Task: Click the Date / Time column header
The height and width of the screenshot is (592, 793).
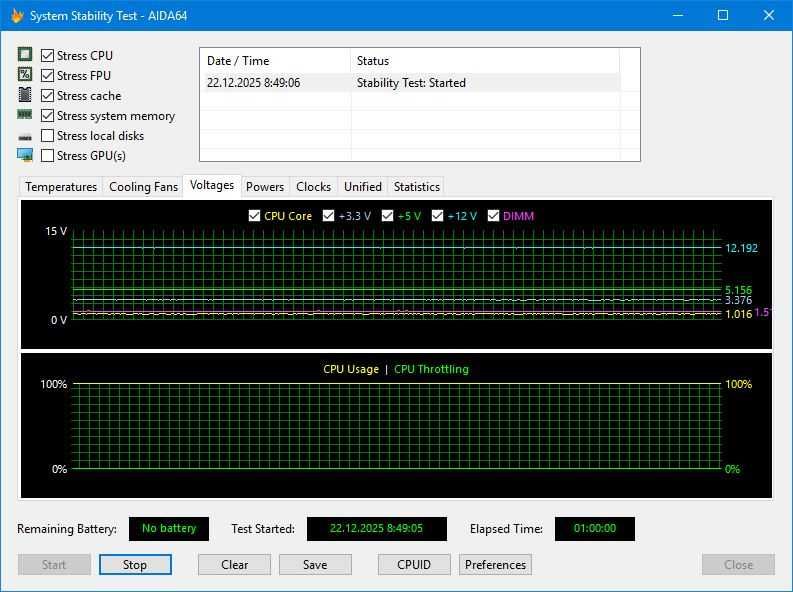Action: (x=275, y=61)
